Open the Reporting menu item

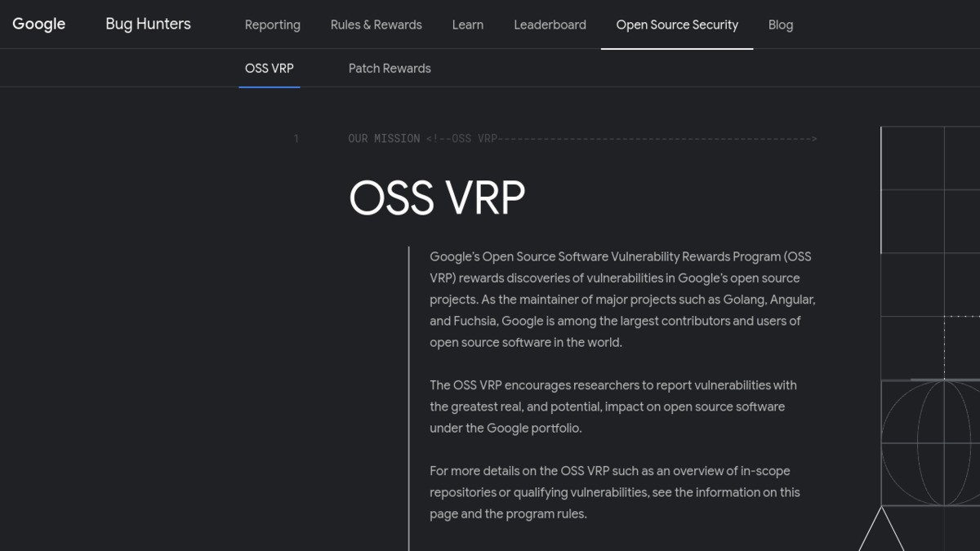273,24
